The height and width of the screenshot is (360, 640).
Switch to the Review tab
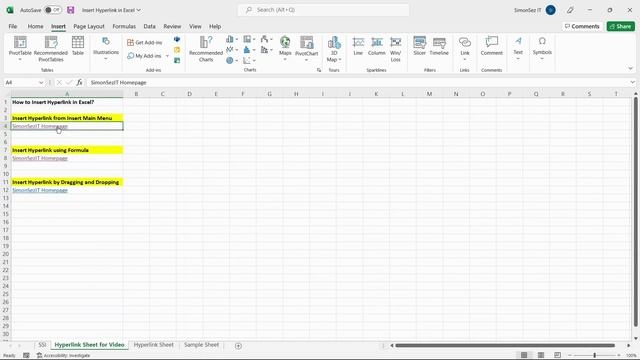172,26
